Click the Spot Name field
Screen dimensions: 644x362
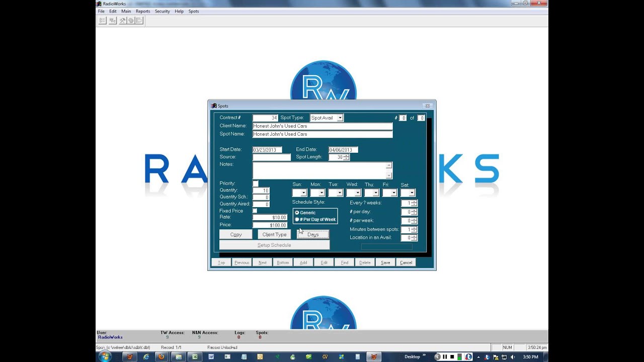(323, 134)
